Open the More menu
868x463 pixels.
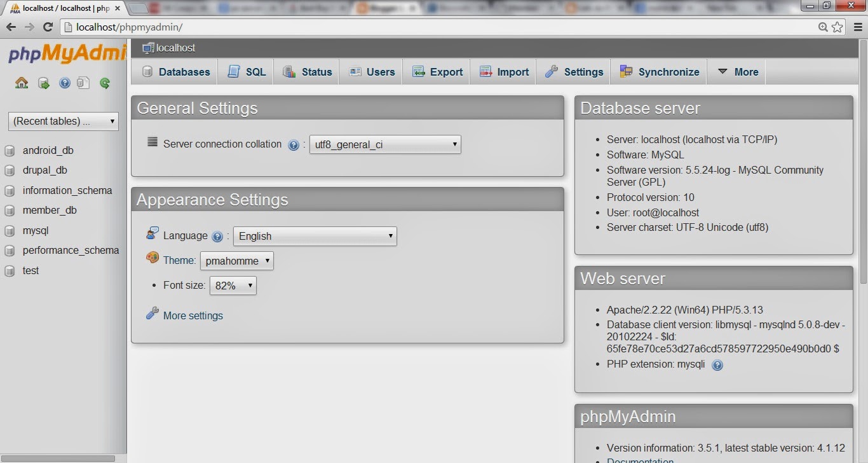[x=736, y=71]
